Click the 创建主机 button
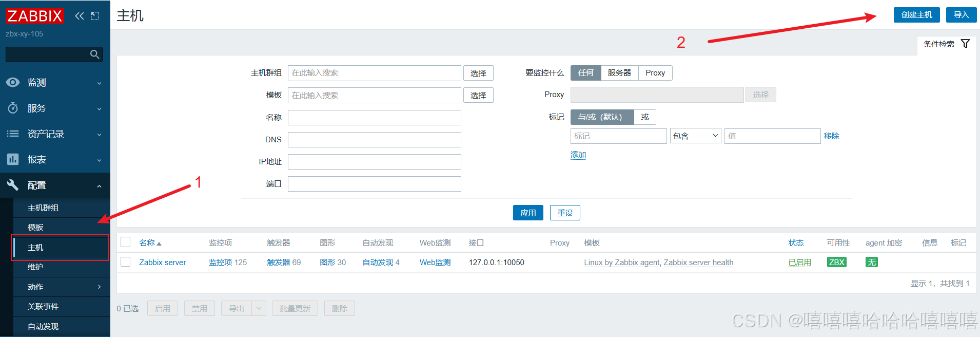The image size is (980, 337). [916, 15]
